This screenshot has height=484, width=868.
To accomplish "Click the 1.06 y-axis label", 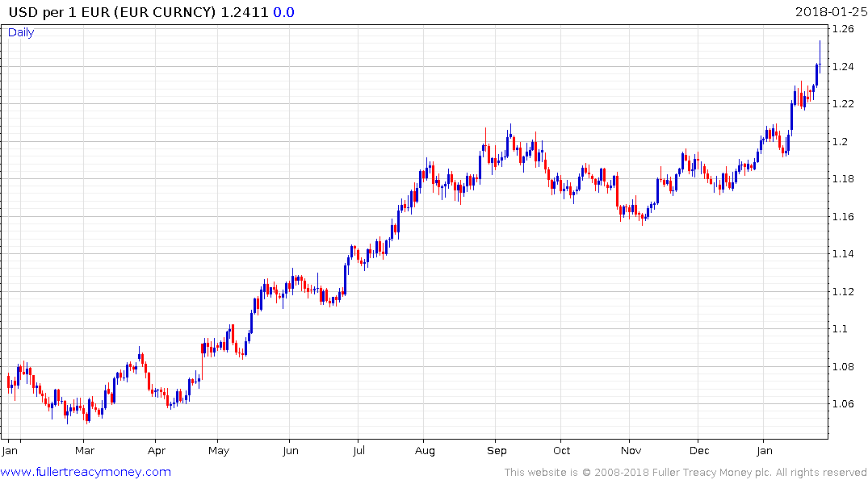I will (x=843, y=404).
